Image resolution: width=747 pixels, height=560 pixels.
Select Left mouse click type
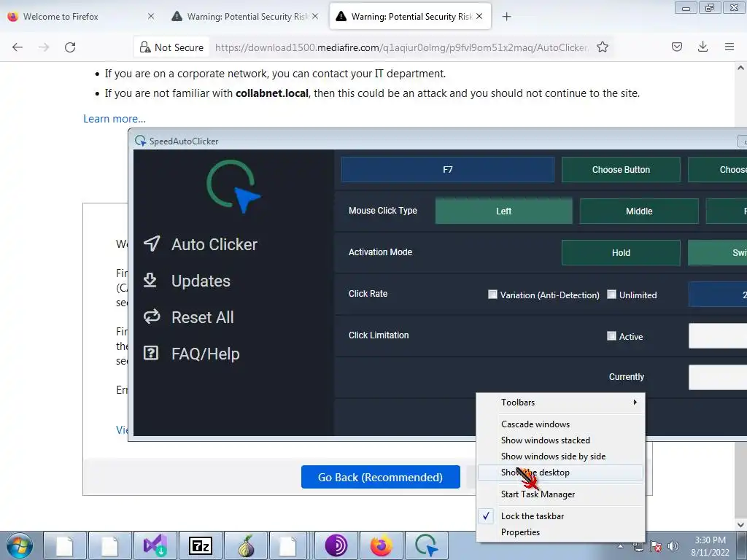(503, 211)
